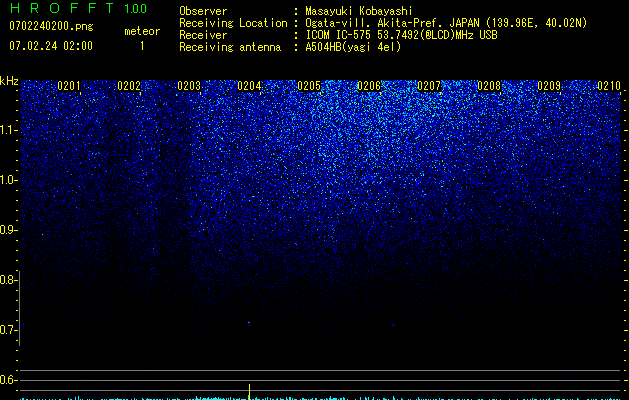Click the Ogata-vill. Akita-Pref. JAPAN location text
629x400 pixels.
coord(446,23)
